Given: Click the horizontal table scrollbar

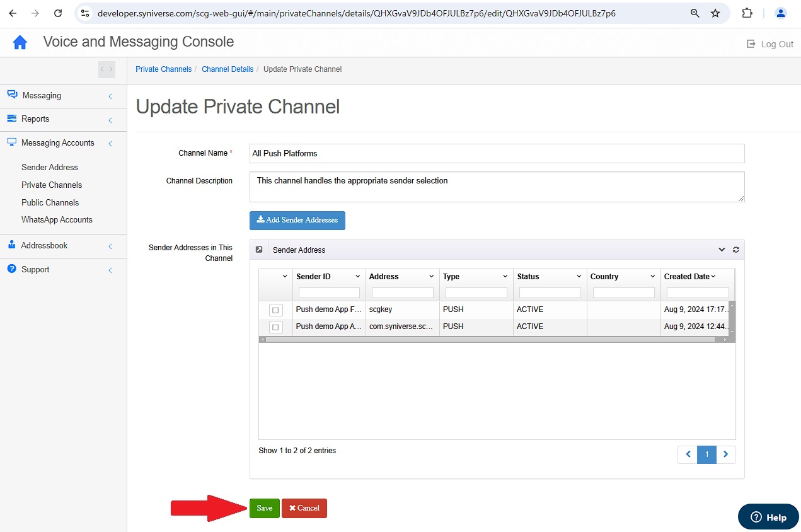Looking at the screenshot, I should pyautogui.click(x=493, y=339).
